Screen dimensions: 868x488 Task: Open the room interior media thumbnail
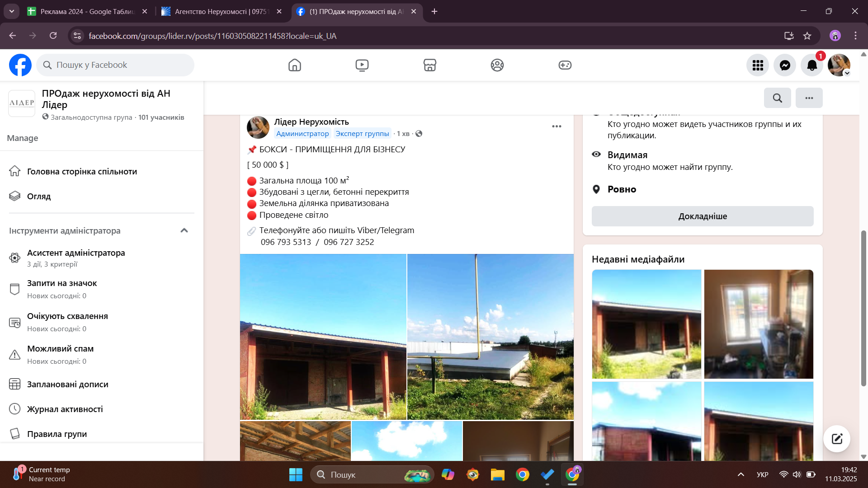tap(758, 324)
